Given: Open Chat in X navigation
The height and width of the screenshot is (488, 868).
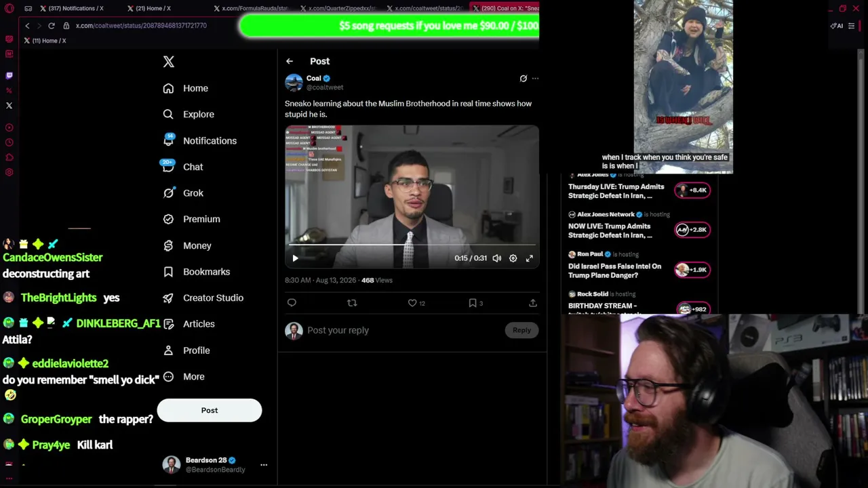Looking at the screenshot, I should click(182, 167).
